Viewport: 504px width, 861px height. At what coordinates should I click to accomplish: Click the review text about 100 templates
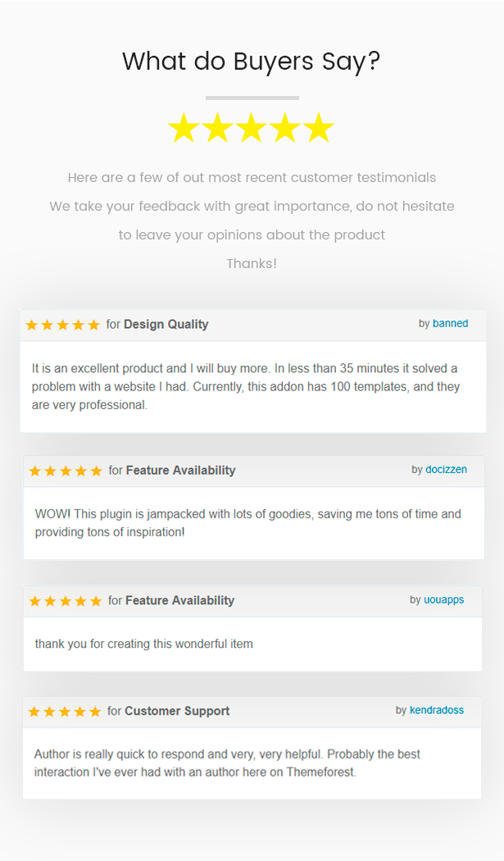246,386
